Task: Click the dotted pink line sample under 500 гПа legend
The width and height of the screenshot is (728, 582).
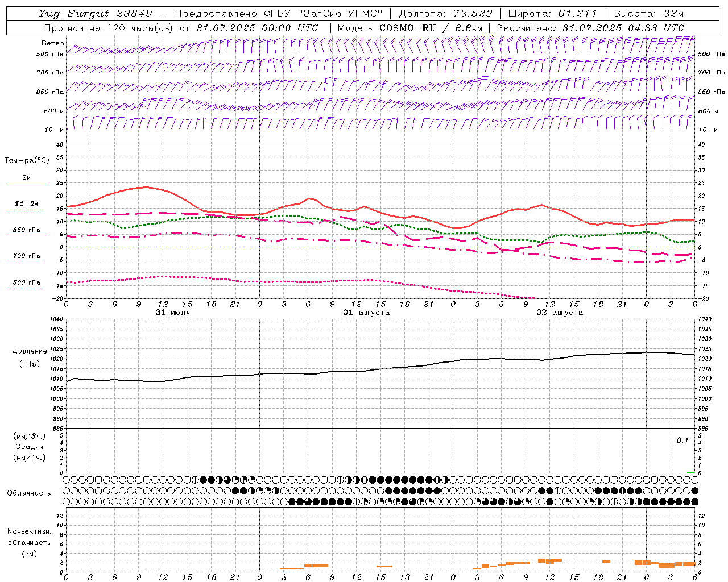Action: click(x=25, y=289)
